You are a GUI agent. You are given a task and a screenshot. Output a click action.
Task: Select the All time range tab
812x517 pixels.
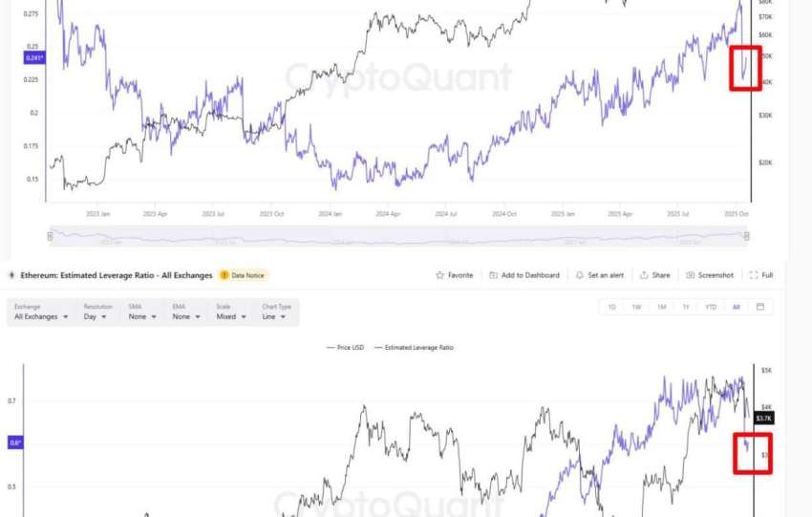736,307
